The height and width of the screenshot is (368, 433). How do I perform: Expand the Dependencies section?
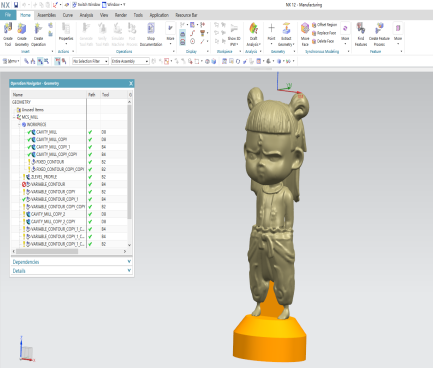[72, 262]
